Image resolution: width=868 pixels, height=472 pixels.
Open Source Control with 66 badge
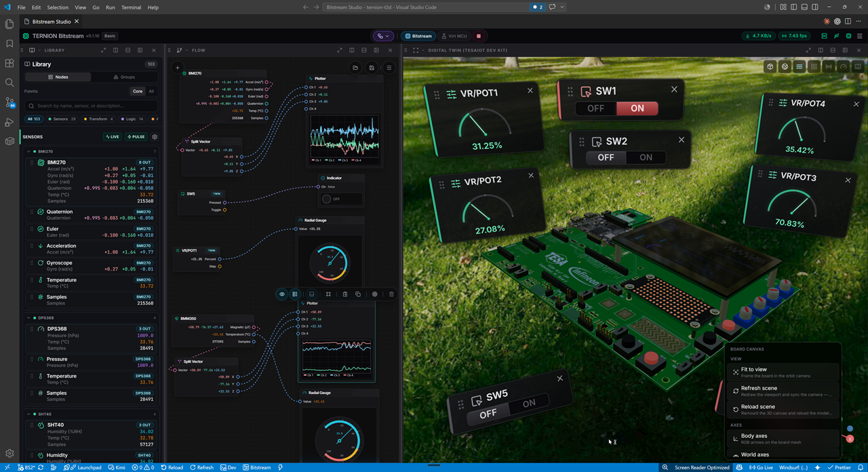pyautogui.click(x=9, y=102)
